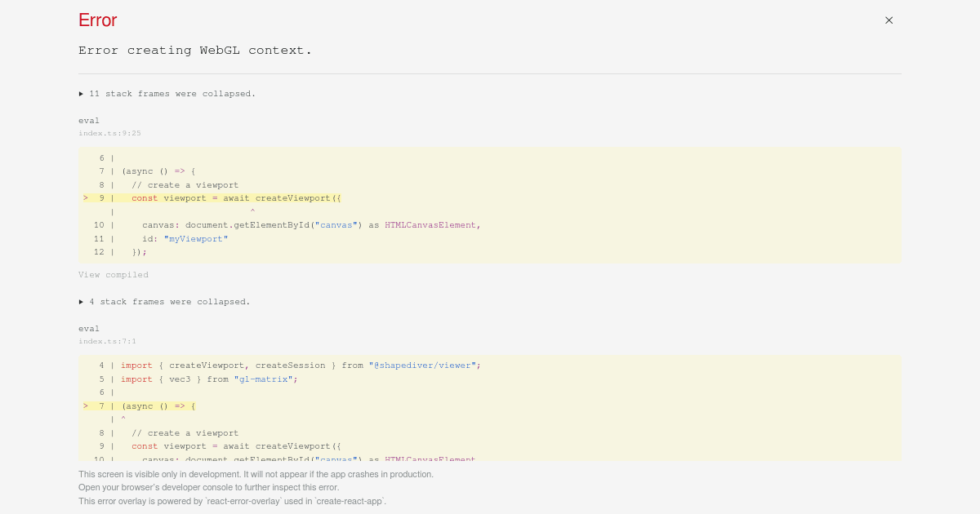
Task: Click 'This screen is visible only in development' note
Action: pyautogui.click(x=256, y=474)
